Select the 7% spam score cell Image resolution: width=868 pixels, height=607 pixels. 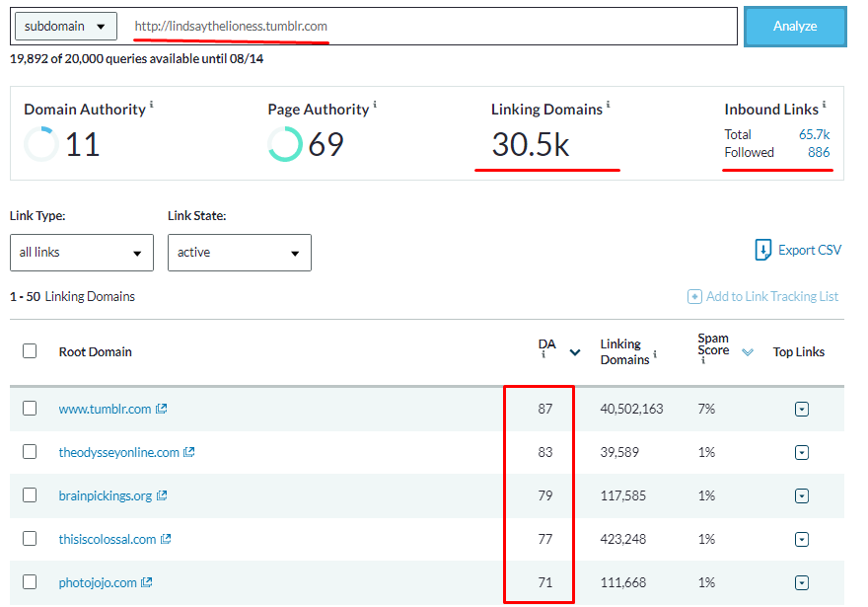pos(706,410)
